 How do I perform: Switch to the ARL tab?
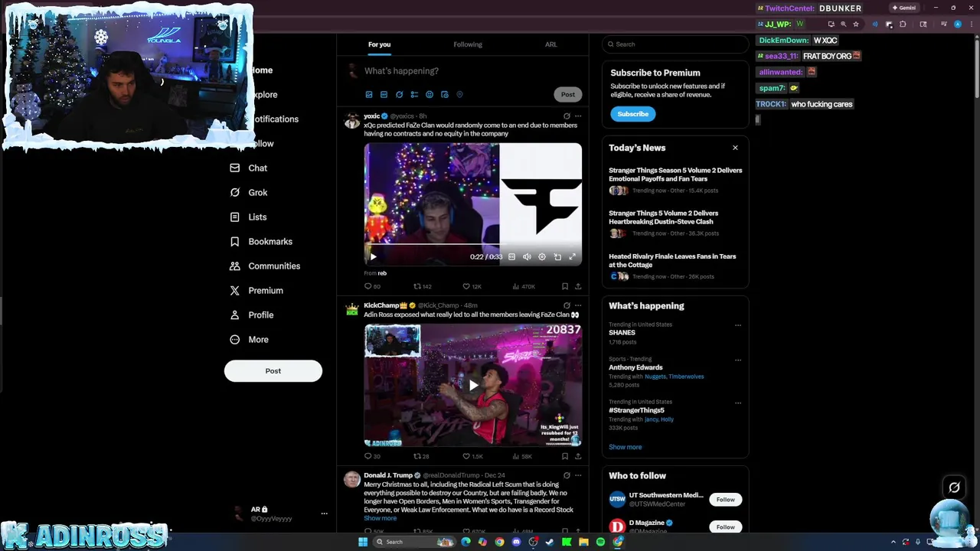point(551,44)
